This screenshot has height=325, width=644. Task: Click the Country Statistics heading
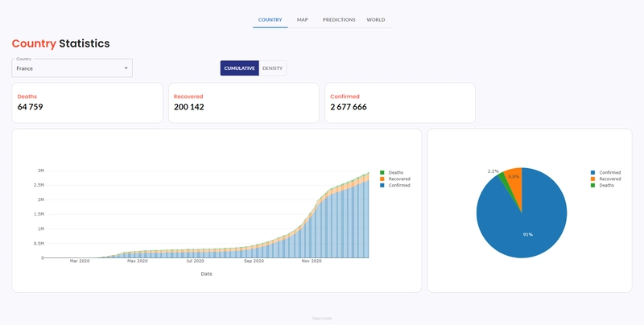[61, 43]
